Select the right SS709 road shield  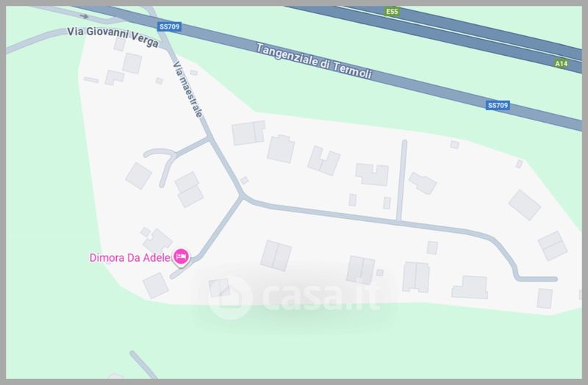[498, 105]
